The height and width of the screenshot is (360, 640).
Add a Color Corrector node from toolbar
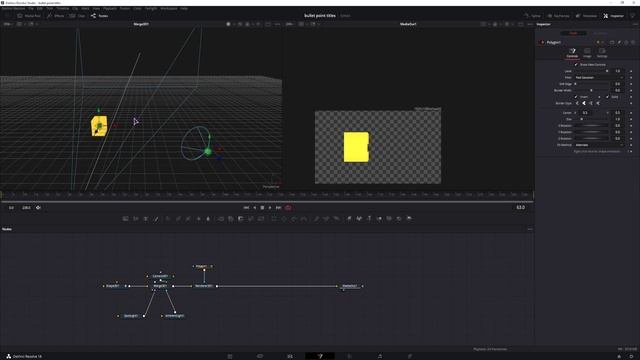point(168,219)
